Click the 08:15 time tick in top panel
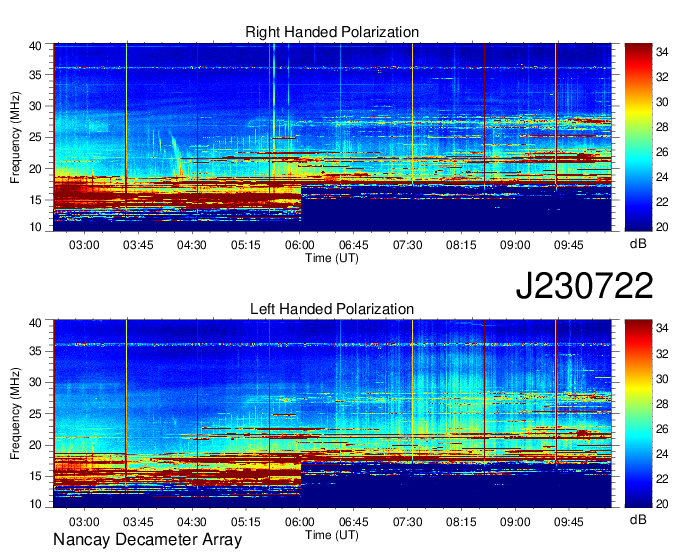Screen dimensions: 680x552 (461, 245)
